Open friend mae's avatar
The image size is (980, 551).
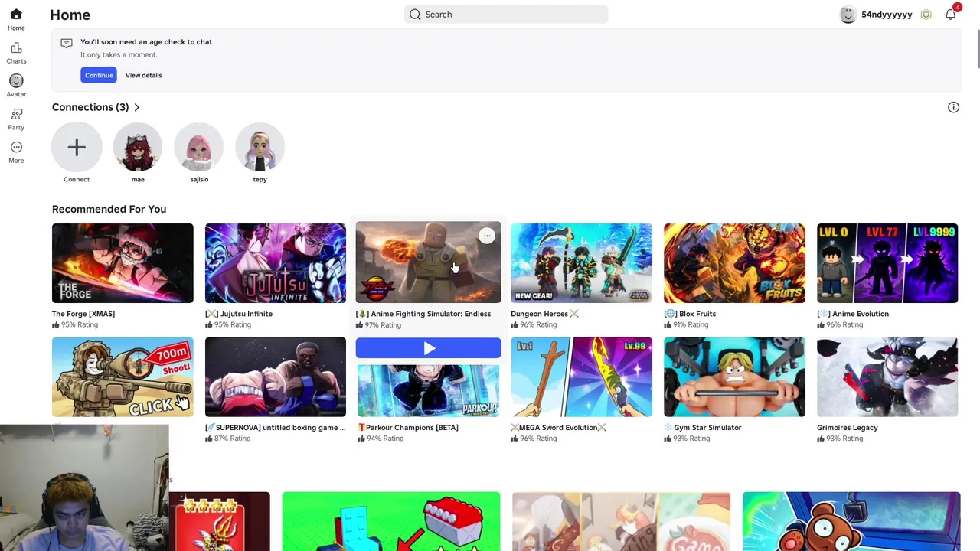(x=138, y=147)
